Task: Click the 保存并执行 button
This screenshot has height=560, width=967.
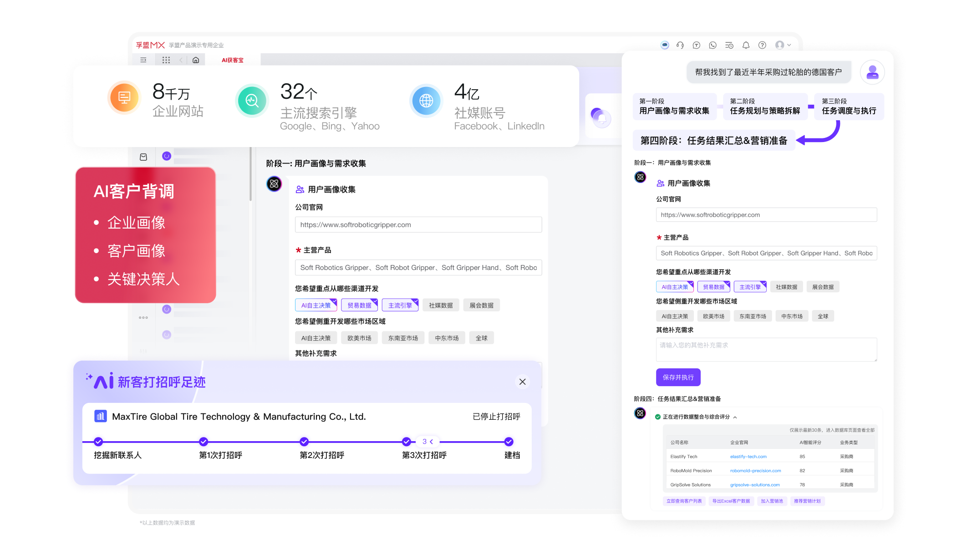Action: (678, 377)
